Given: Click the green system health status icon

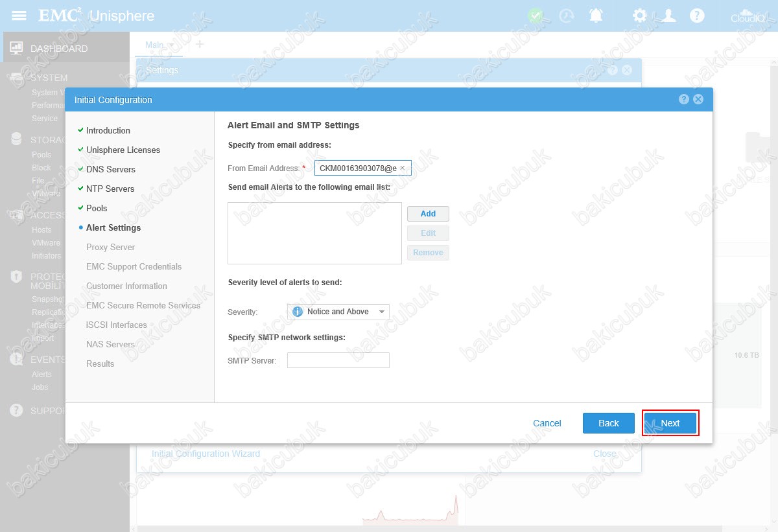Looking at the screenshot, I should tap(536, 16).
